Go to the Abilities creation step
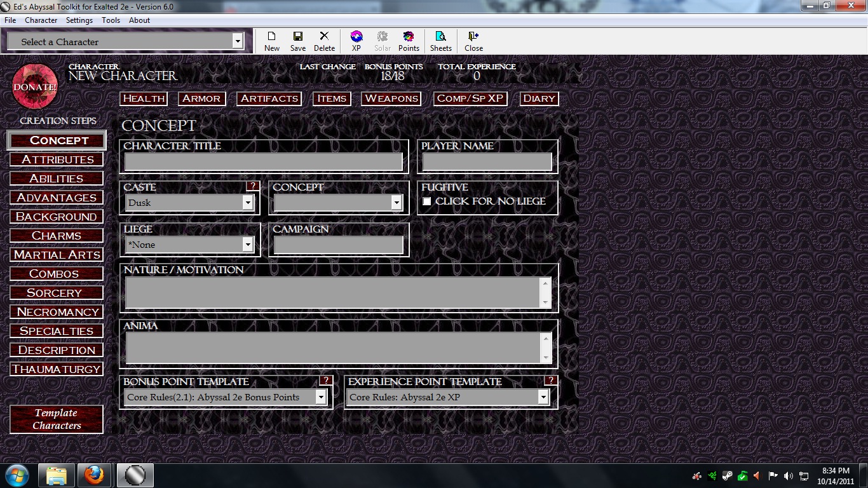 pos(57,179)
